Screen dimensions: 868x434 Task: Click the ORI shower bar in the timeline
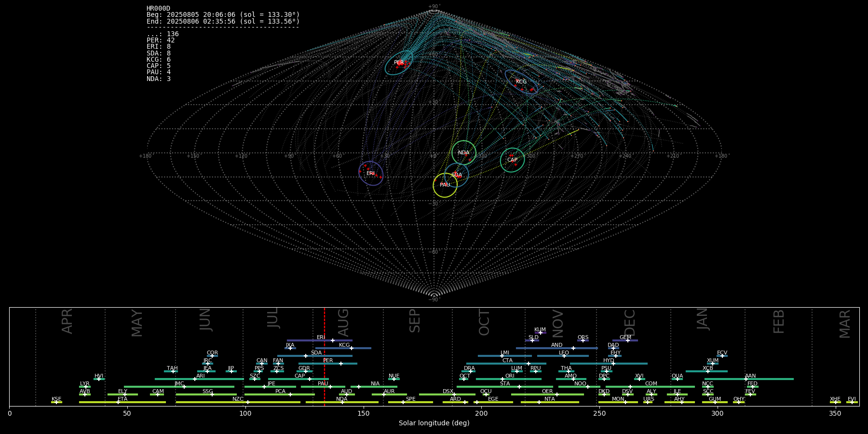[x=509, y=379]
